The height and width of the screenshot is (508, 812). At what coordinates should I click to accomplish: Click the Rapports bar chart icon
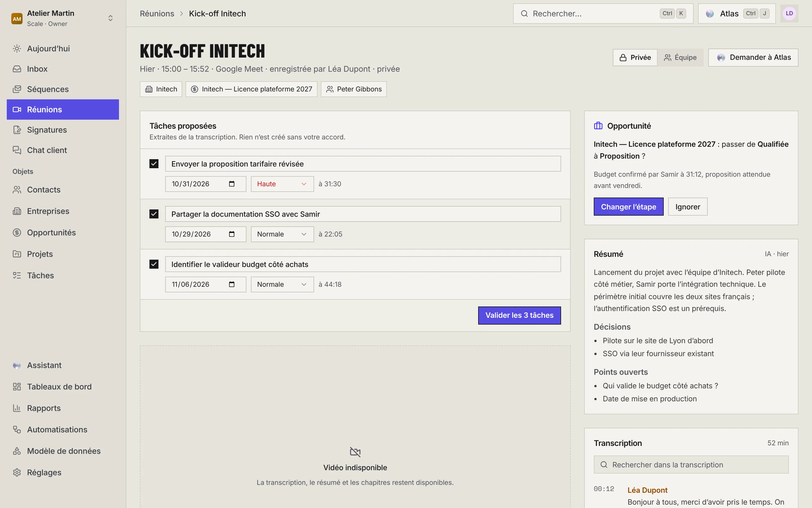click(x=17, y=408)
